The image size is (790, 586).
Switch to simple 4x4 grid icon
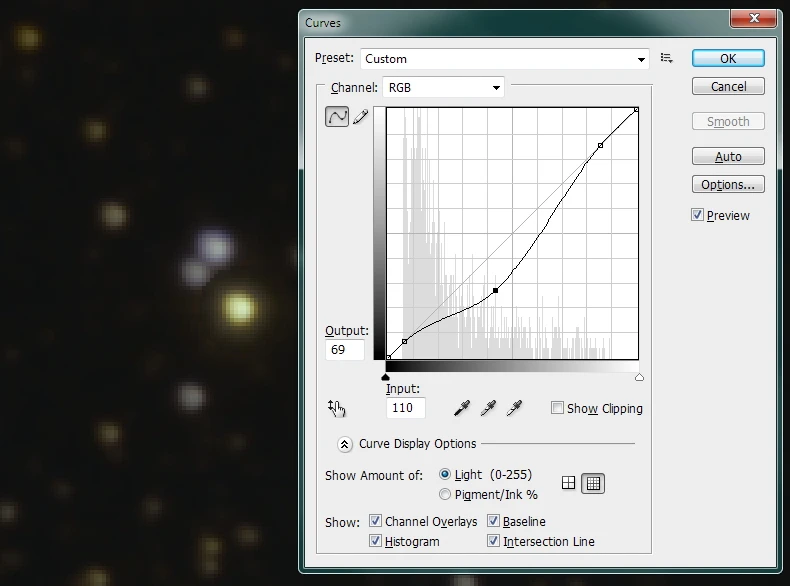point(569,483)
